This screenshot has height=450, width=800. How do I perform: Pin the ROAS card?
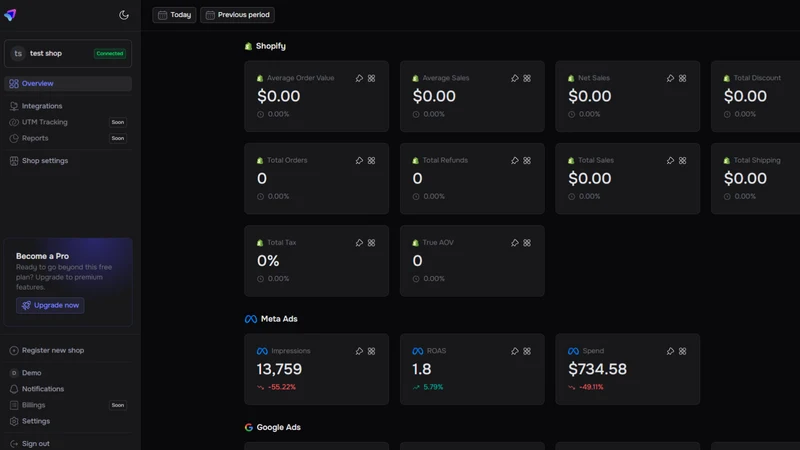(x=515, y=351)
